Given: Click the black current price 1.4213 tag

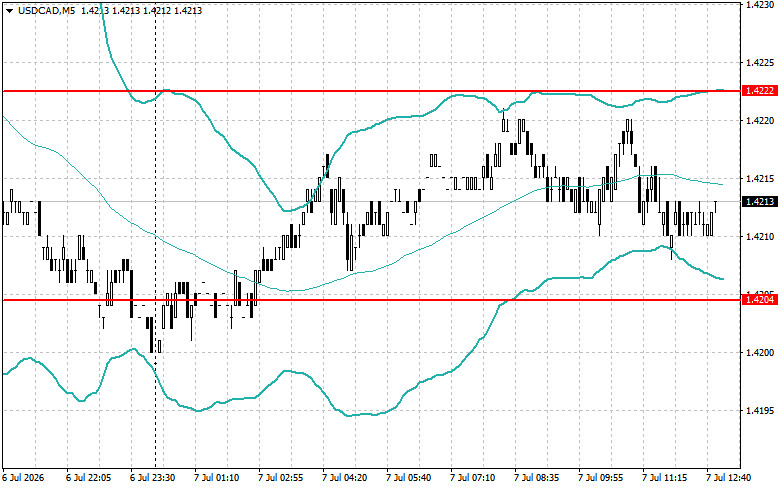Looking at the screenshot, I should pos(760,202).
